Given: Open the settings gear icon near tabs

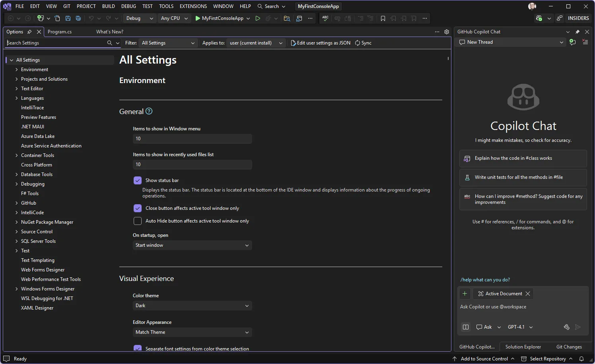Looking at the screenshot, I should point(447,32).
